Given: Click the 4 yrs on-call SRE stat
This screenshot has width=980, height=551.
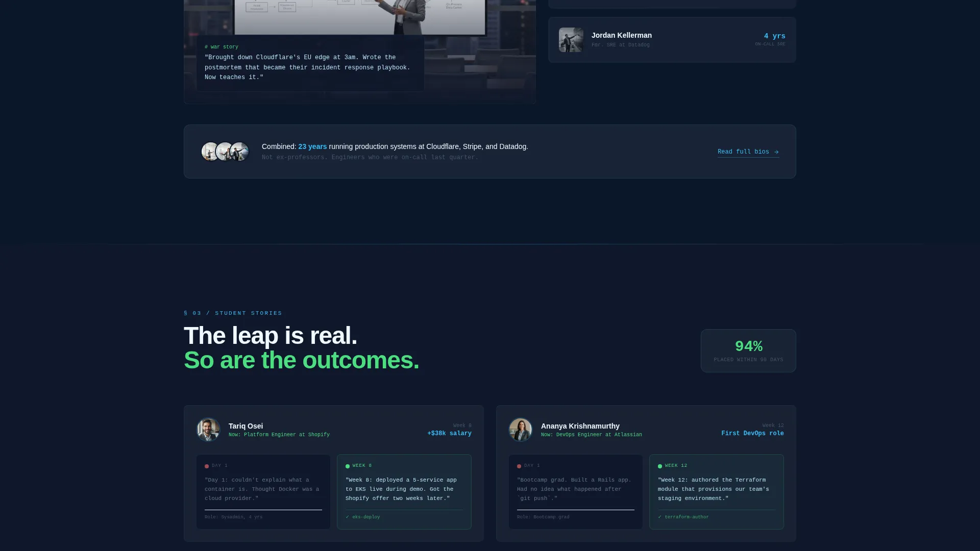Looking at the screenshot, I should tap(770, 39).
